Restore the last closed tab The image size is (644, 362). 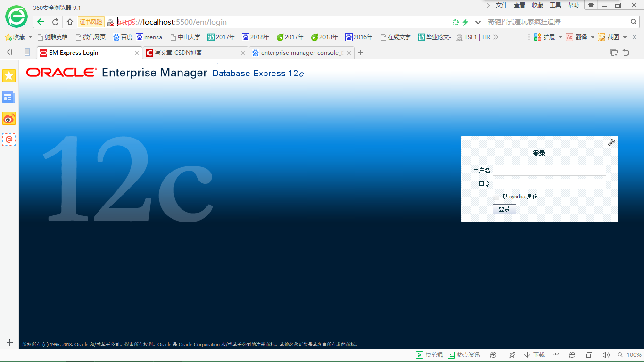point(626,52)
